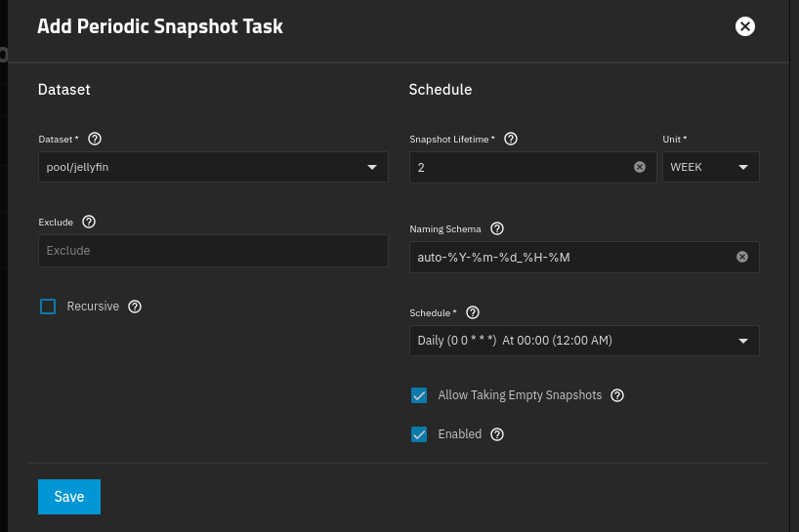799x532 pixels.
Task: Open help tooltip for Dataset field
Action: coord(95,139)
